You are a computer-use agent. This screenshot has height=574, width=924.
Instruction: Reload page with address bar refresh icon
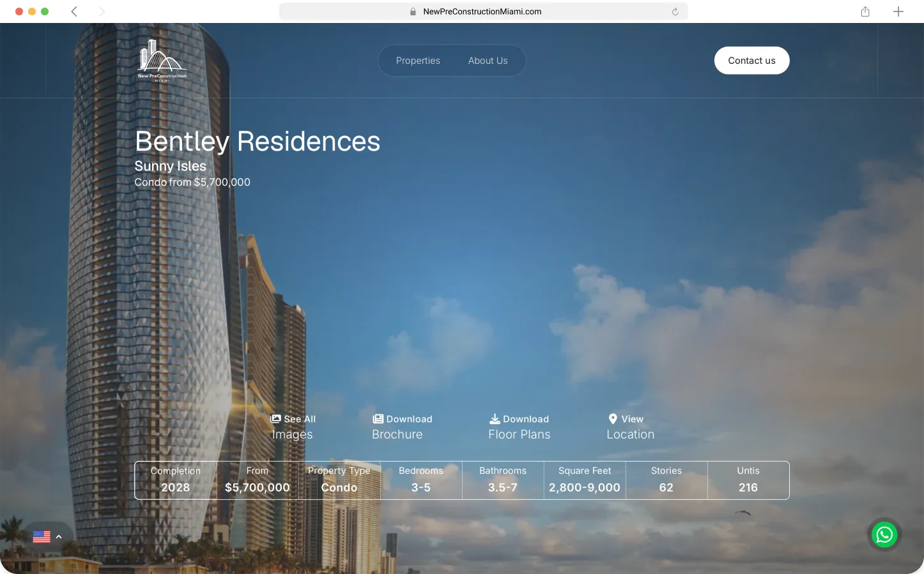click(675, 11)
